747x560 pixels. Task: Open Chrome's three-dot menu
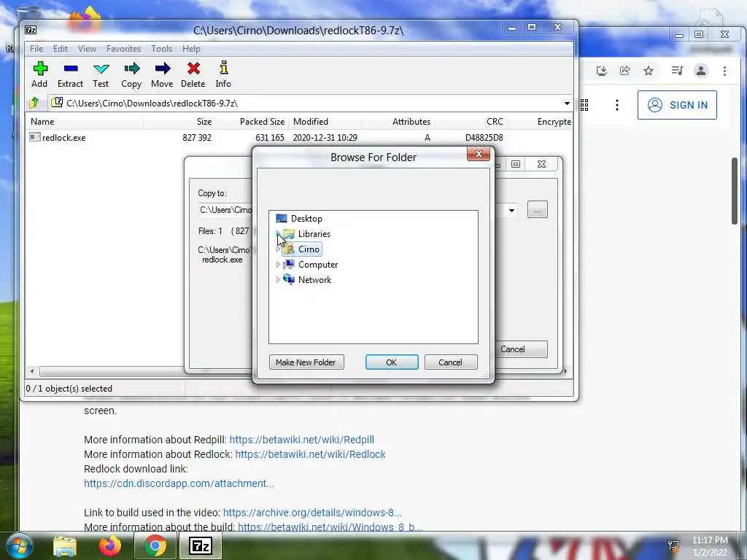click(x=724, y=71)
